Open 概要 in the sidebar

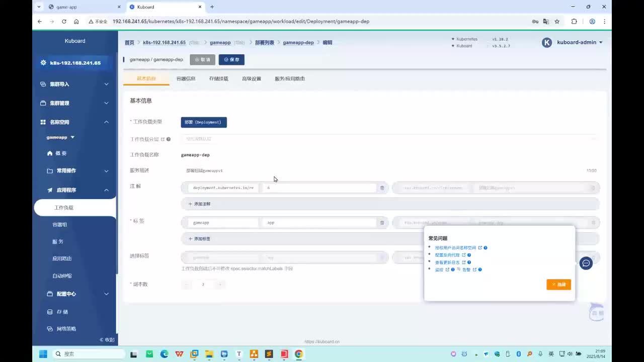(61, 153)
